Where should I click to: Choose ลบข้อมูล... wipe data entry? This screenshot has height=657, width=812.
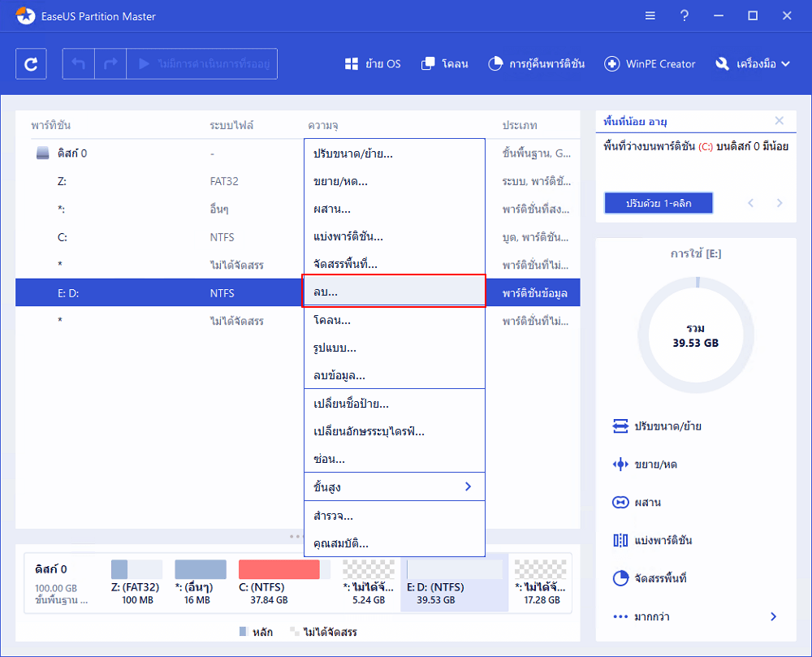click(395, 375)
